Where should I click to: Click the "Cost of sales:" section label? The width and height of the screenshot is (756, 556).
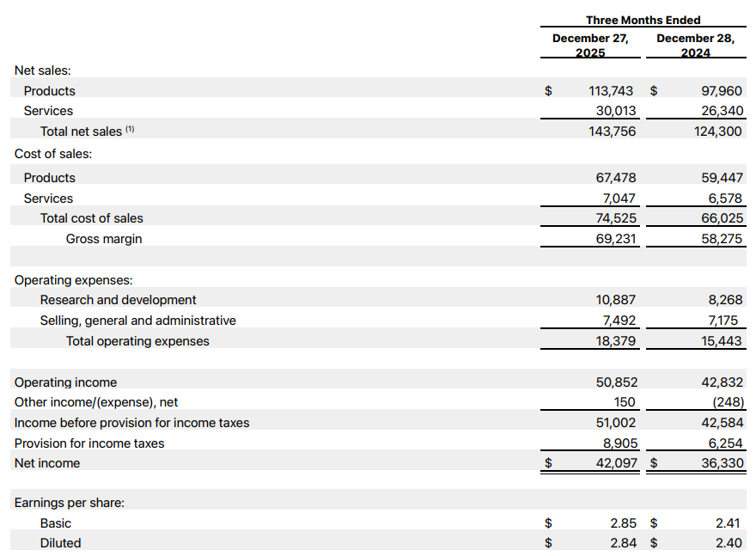(53, 154)
